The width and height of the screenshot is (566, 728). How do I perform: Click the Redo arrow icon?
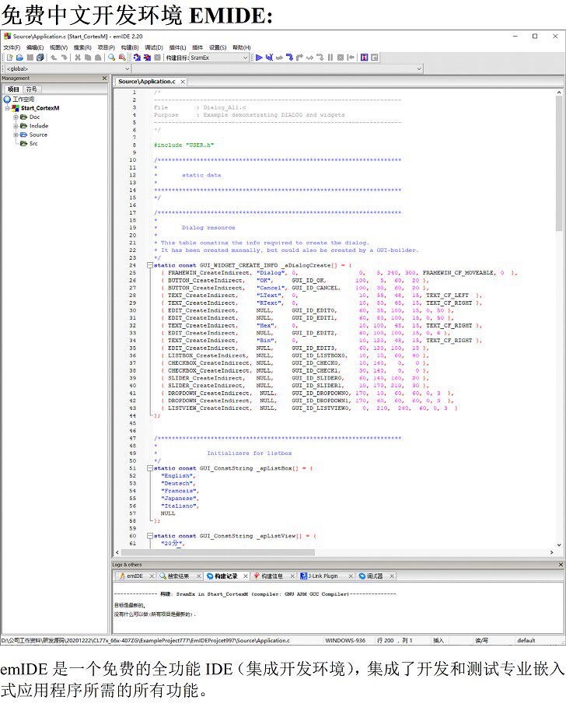tap(65, 58)
